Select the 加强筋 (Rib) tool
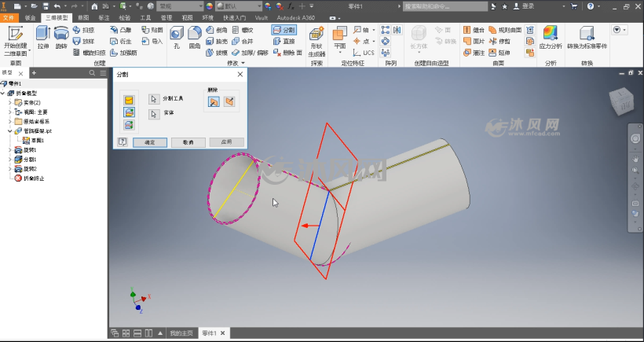Viewport: 644px width, 342px height. click(x=123, y=53)
